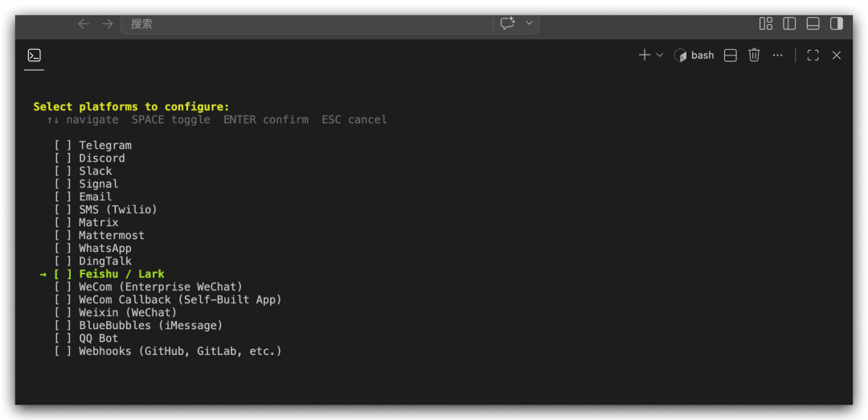Toggle the bottom panel visibility
Image resolution: width=868 pixels, height=420 pixels.
[x=813, y=23]
